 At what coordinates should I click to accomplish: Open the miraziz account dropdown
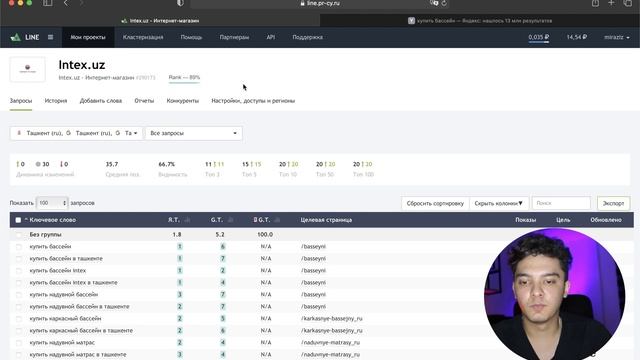[x=616, y=37]
